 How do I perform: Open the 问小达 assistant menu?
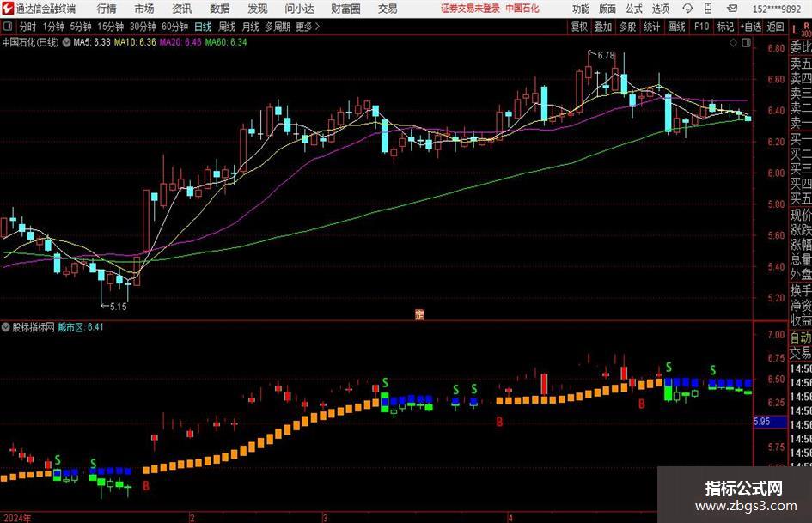[299, 9]
